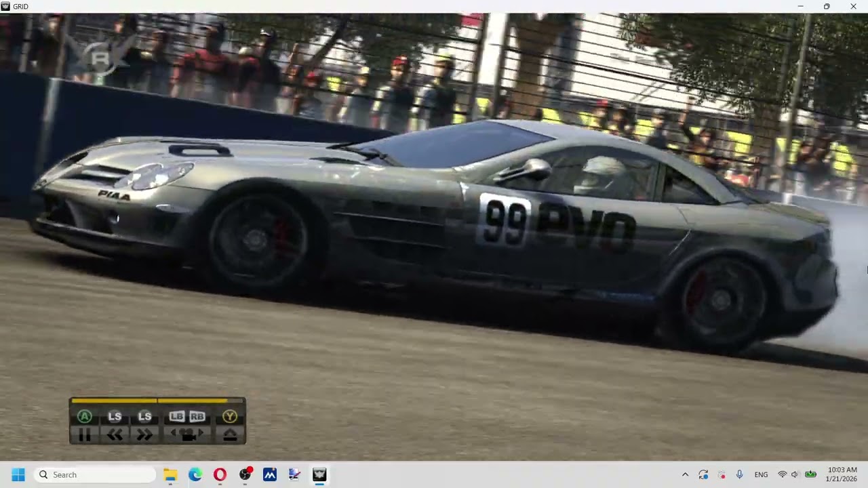Screen dimensions: 868x488
Task: Click the taskbar Search box
Action: (96, 475)
